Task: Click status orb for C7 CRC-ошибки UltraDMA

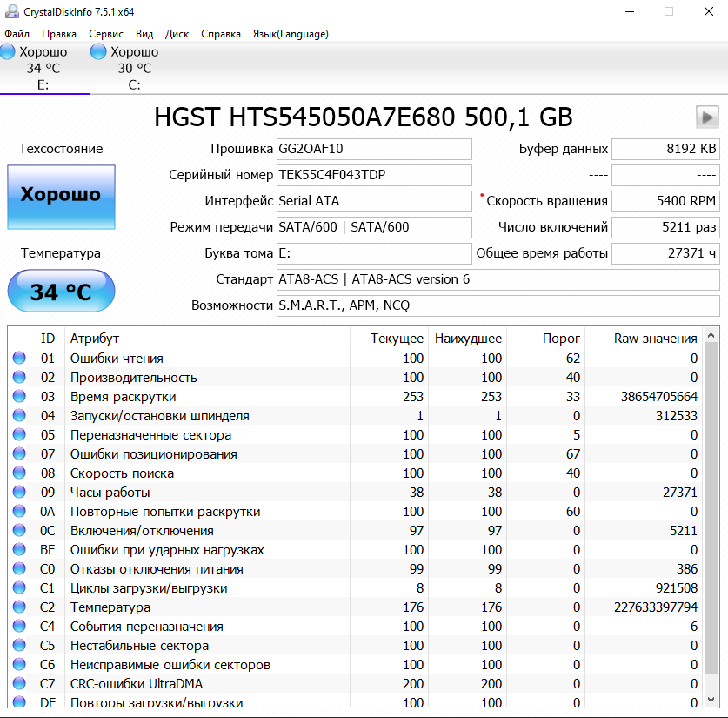Action: point(19,684)
